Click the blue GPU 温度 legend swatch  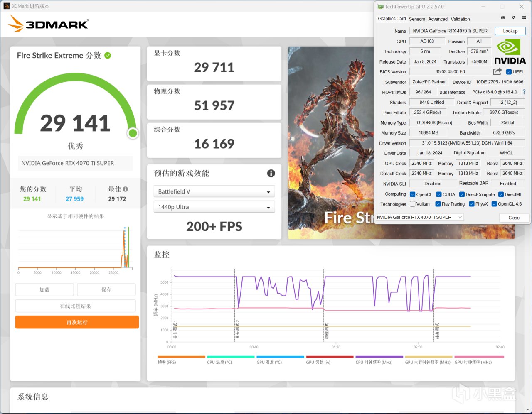pyautogui.click(x=280, y=357)
